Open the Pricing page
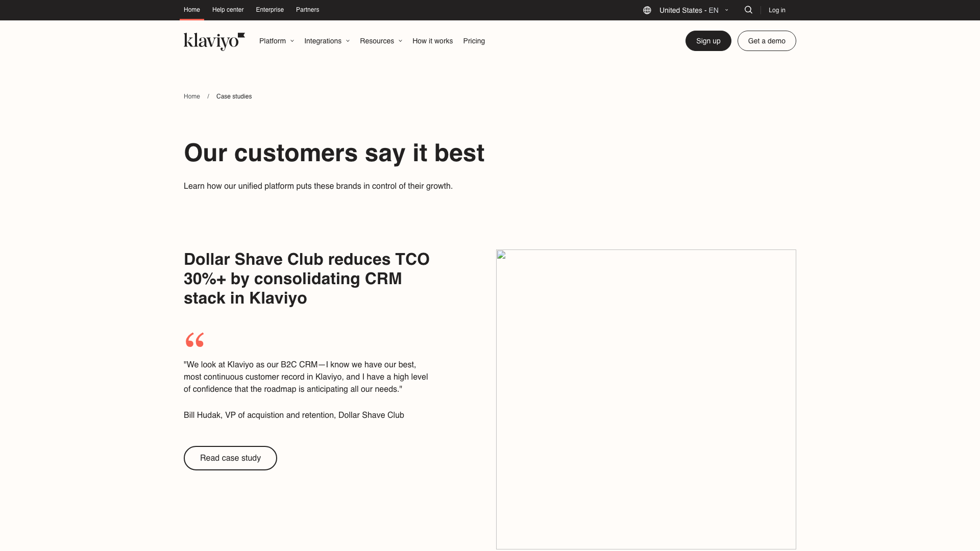 474,41
